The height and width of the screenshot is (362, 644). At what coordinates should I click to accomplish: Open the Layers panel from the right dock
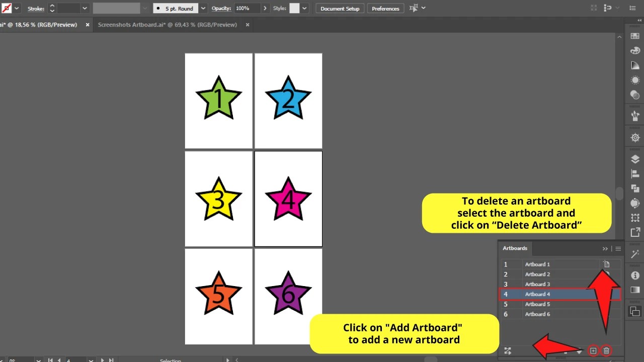point(635,159)
